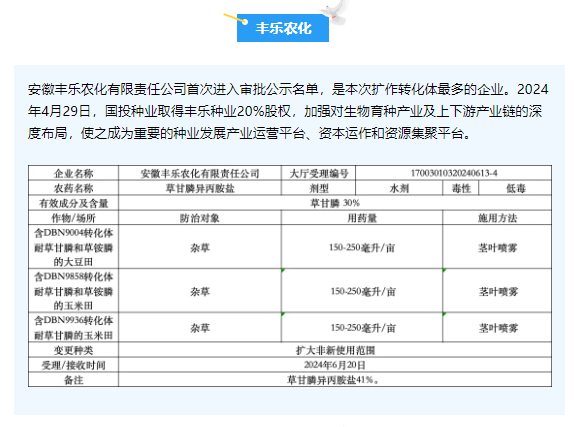Click the date cell 2024年6月20日
Image resolution: width=574 pixels, height=427 pixels.
point(335,365)
